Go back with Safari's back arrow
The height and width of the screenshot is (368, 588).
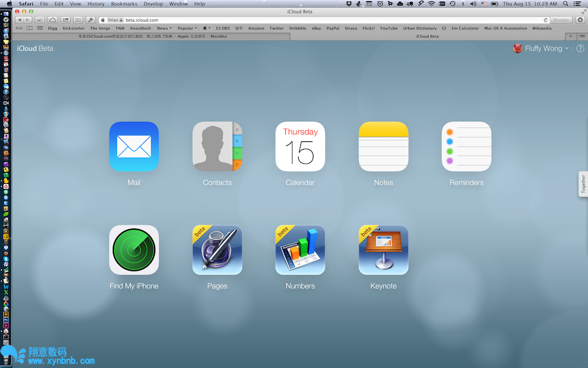19,20
